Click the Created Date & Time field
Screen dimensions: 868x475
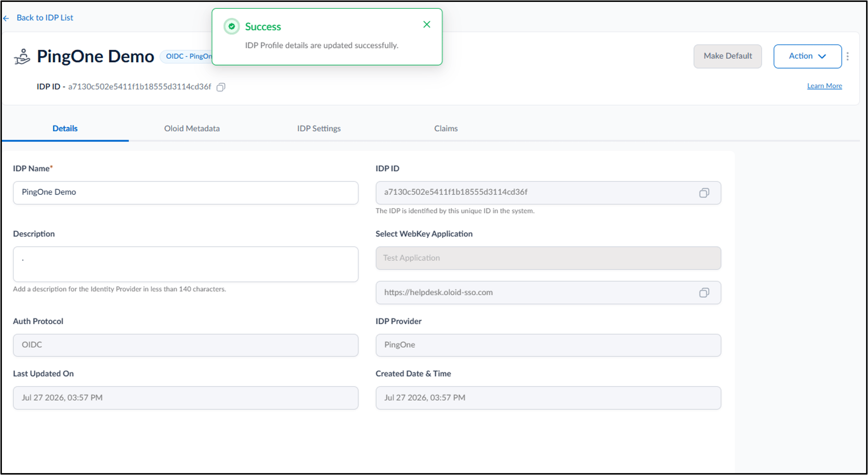(548, 398)
